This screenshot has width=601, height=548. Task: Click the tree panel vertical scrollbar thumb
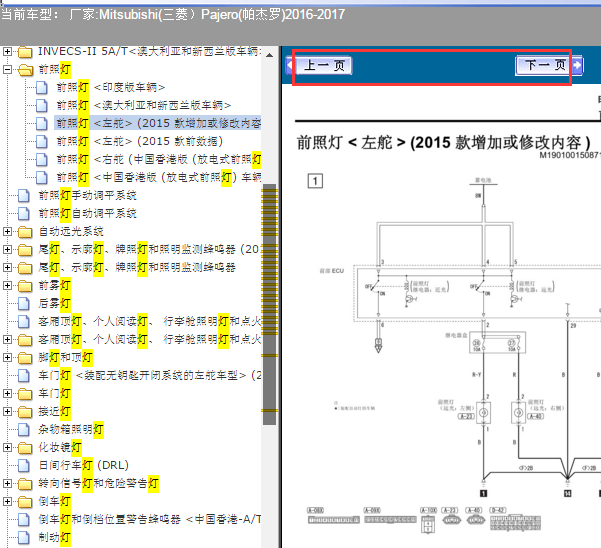point(269,305)
